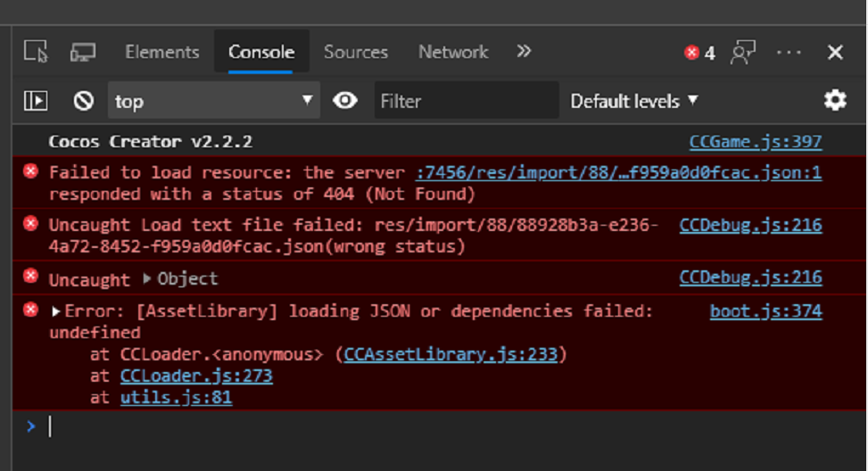The height and width of the screenshot is (471, 868).
Task: Open the three-dot DevTools menu
Action: pos(789,53)
